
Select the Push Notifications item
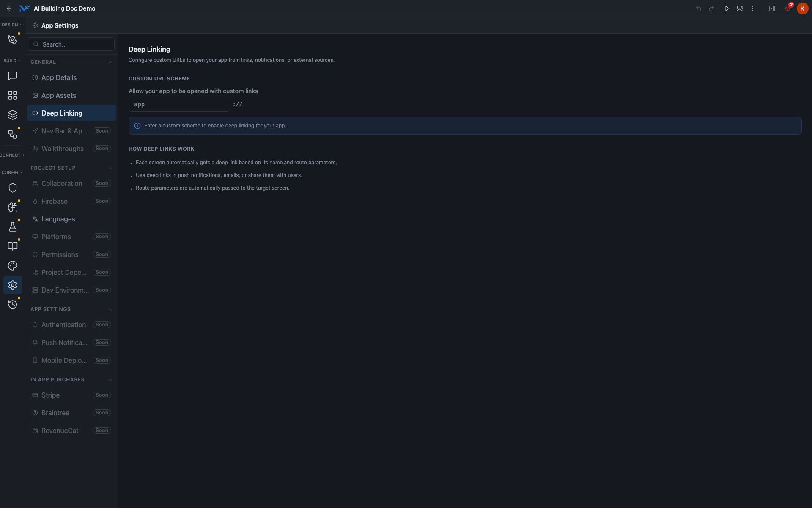click(x=71, y=343)
